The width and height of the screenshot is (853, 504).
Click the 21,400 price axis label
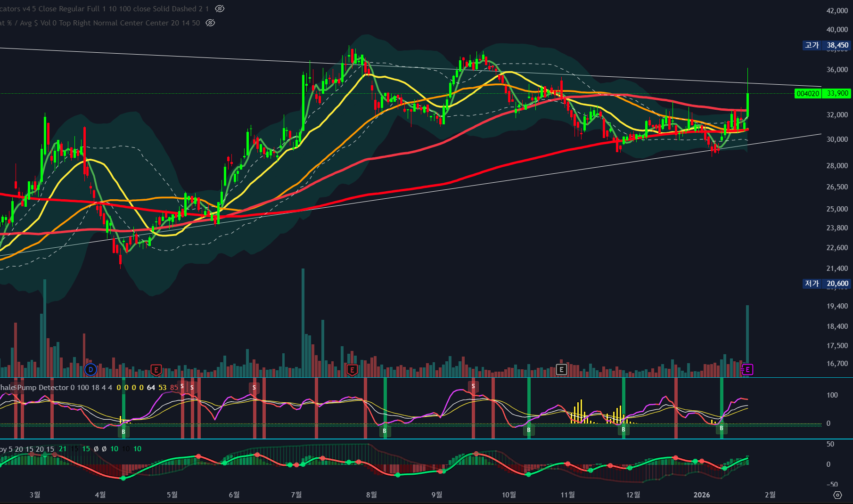point(837,268)
